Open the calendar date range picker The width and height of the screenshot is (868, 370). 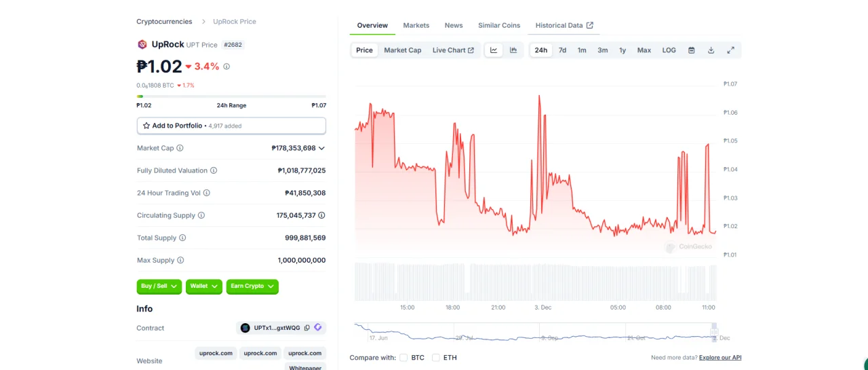point(692,50)
